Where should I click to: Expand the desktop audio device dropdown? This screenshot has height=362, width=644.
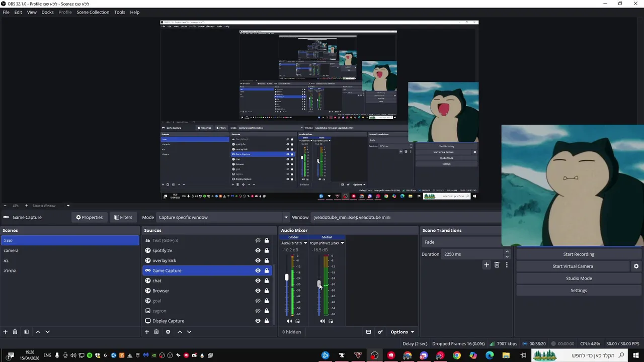tap(342, 243)
